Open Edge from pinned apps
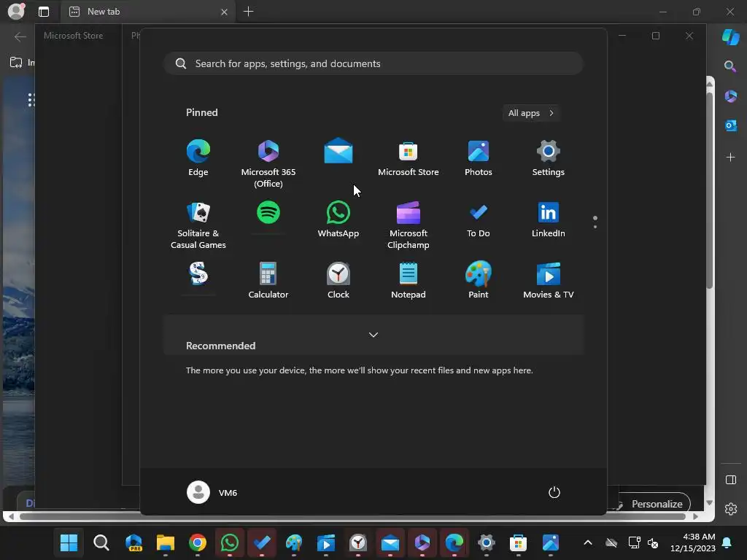The width and height of the screenshot is (747, 560). [198, 158]
